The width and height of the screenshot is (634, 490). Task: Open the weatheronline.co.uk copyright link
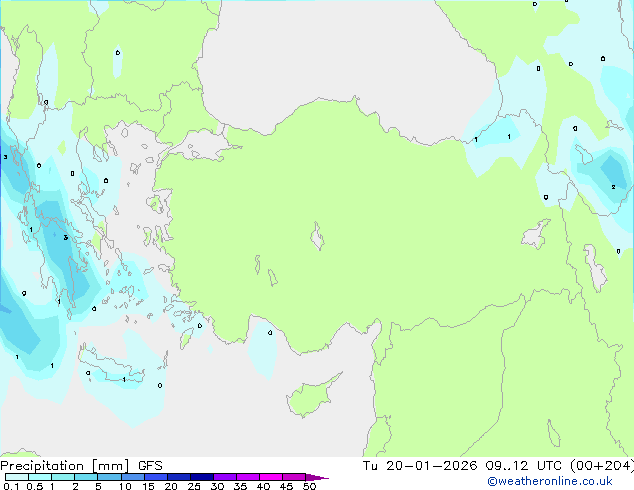(549, 481)
